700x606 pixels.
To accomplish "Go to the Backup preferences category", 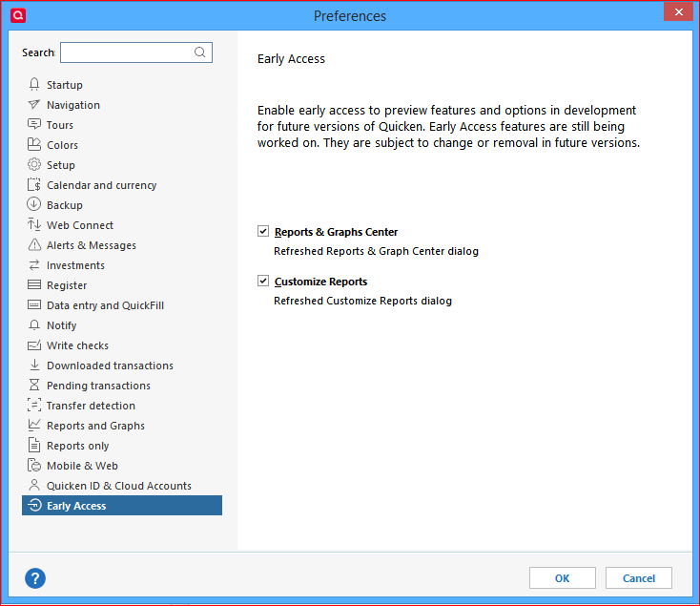I will click(x=65, y=205).
